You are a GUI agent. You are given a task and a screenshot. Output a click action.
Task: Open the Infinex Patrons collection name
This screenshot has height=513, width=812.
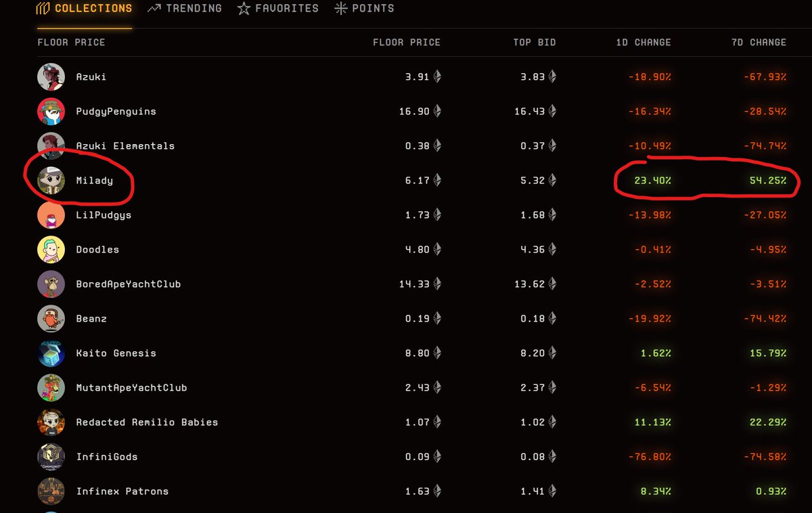coord(122,491)
